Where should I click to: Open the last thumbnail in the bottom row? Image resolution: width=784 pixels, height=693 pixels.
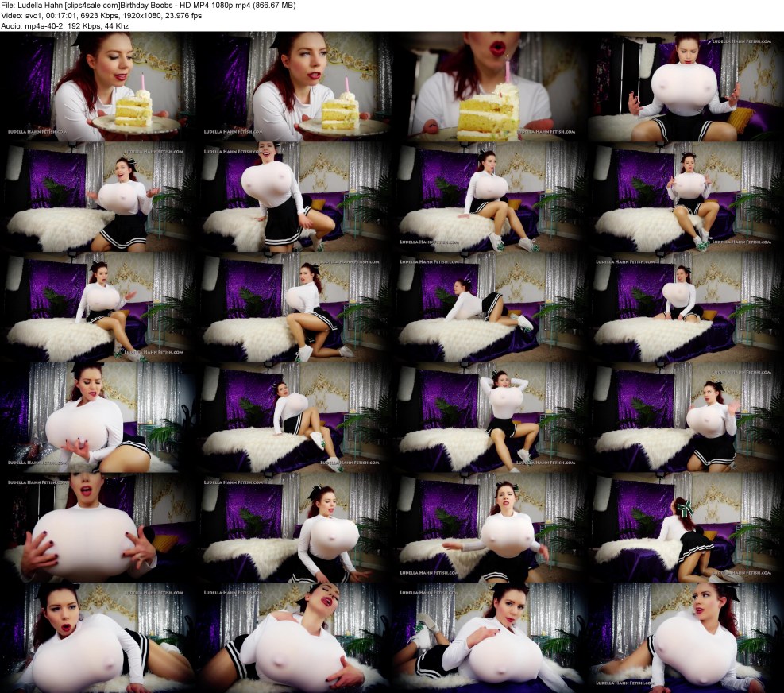tap(685, 637)
